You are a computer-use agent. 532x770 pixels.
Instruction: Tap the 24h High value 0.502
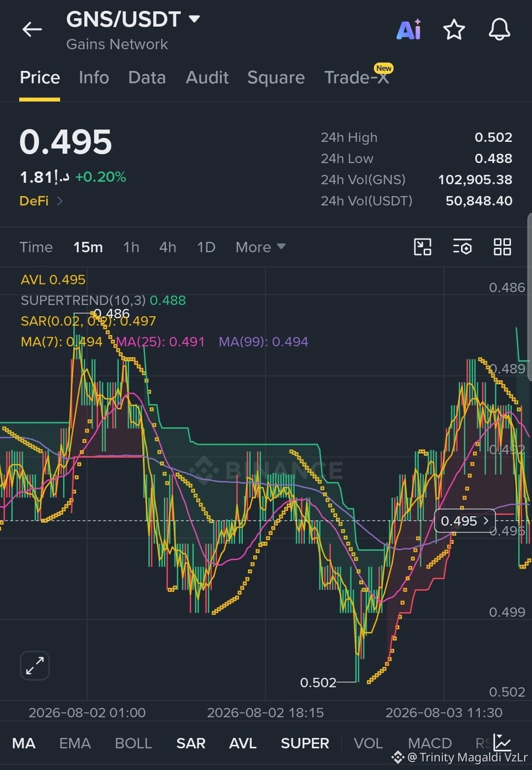[x=493, y=137]
